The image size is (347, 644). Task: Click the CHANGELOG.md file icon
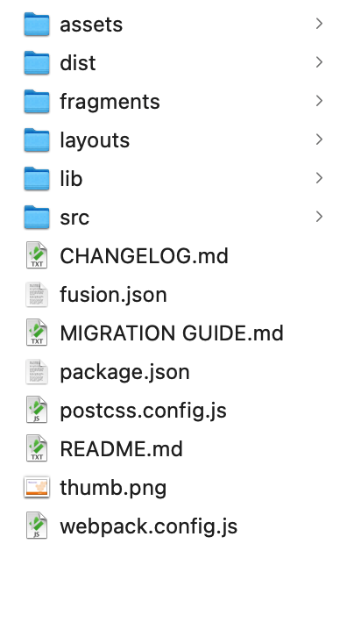coord(37,255)
